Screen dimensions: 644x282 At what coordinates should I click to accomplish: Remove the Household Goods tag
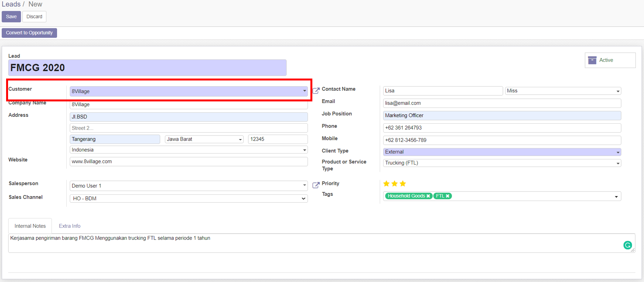pyautogui.click(x=428, y=196)
